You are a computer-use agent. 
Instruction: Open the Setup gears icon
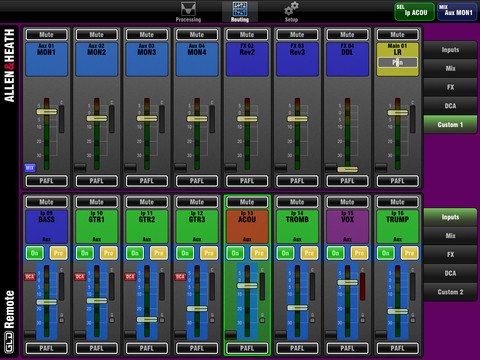[x=291, y=12]
